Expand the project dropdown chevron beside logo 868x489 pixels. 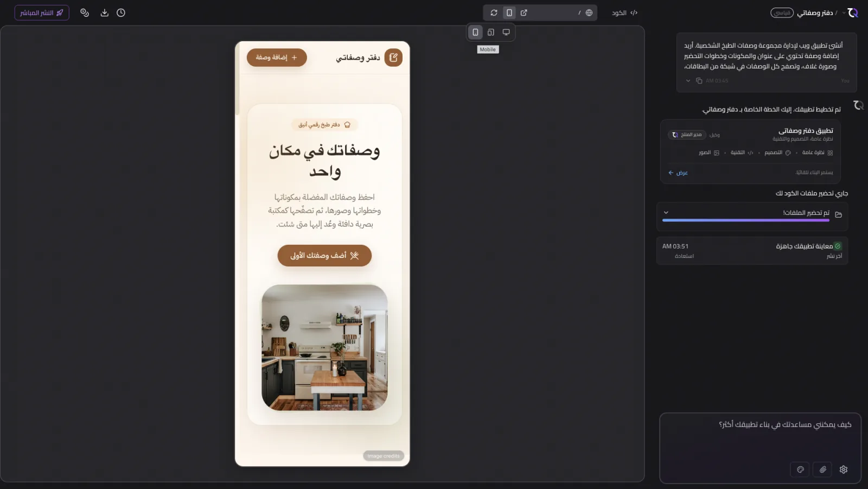(x=844, y=12)
